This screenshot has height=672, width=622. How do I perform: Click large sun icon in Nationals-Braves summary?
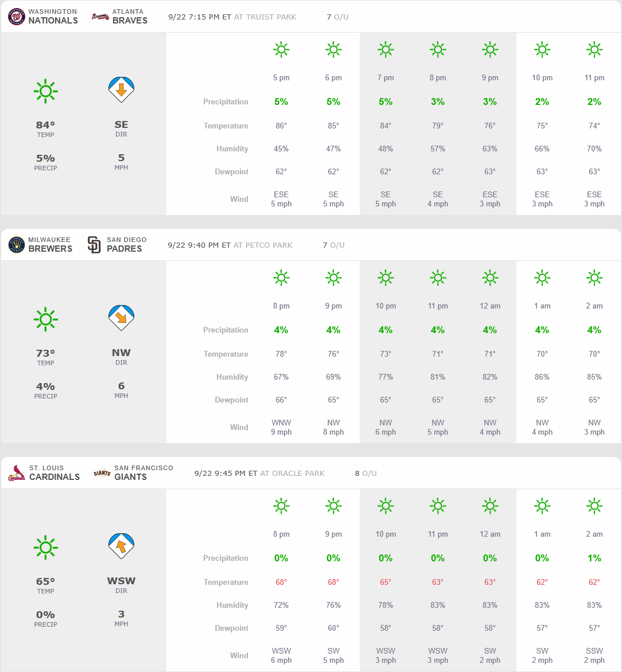(x=46, y=91)
